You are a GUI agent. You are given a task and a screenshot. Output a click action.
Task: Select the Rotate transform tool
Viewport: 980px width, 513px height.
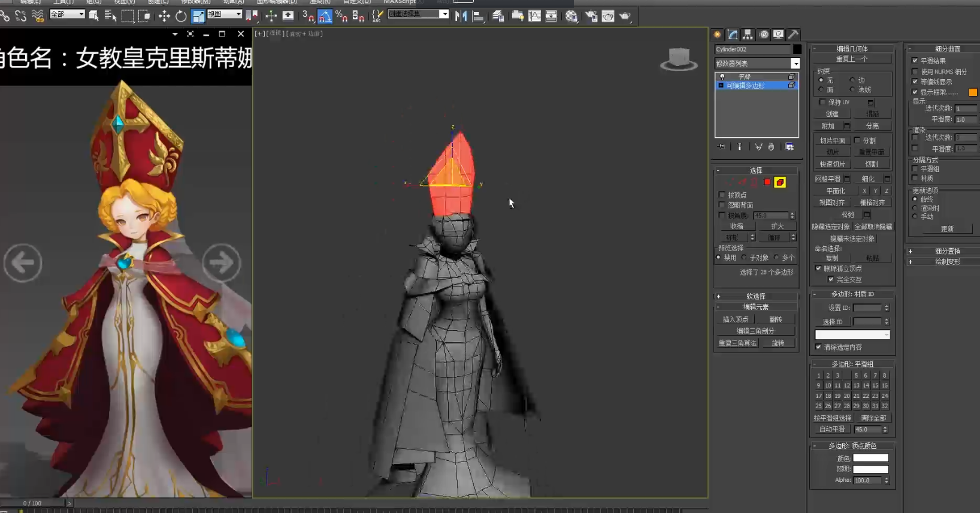tap(181, 16)
